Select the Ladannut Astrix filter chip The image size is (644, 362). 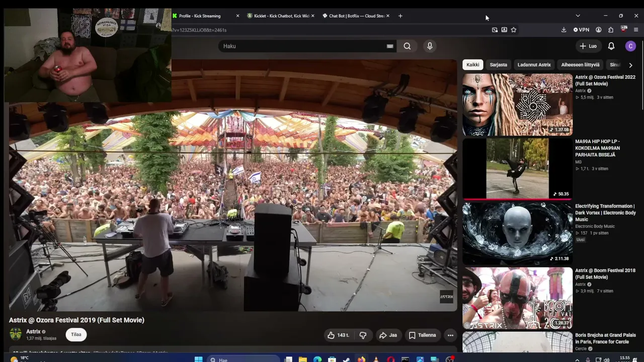click(x=534, y=65)
